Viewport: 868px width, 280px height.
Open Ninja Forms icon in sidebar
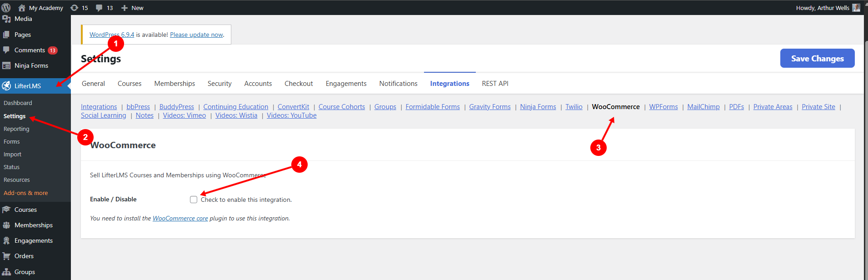[6, 66]
